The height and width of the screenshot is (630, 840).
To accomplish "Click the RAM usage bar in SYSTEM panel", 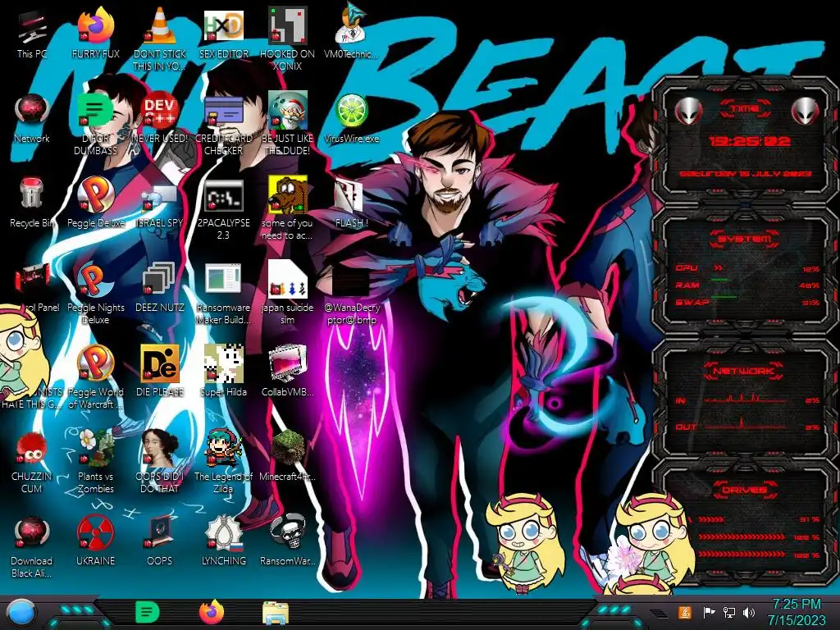I will (x=746, y=285).
